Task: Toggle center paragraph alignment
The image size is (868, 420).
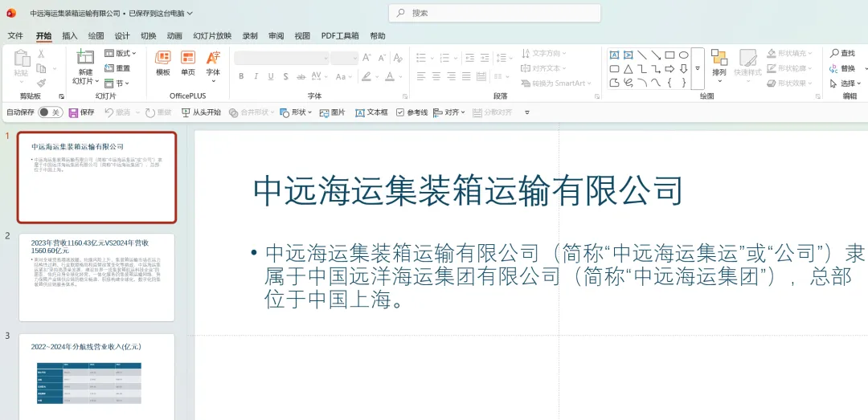Action: (436, 75)
